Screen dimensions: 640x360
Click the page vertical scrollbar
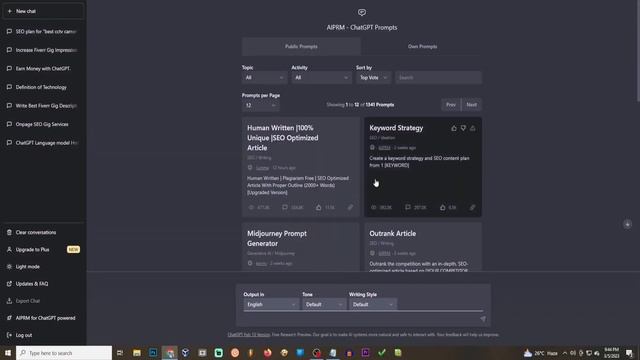pos(638,51)
